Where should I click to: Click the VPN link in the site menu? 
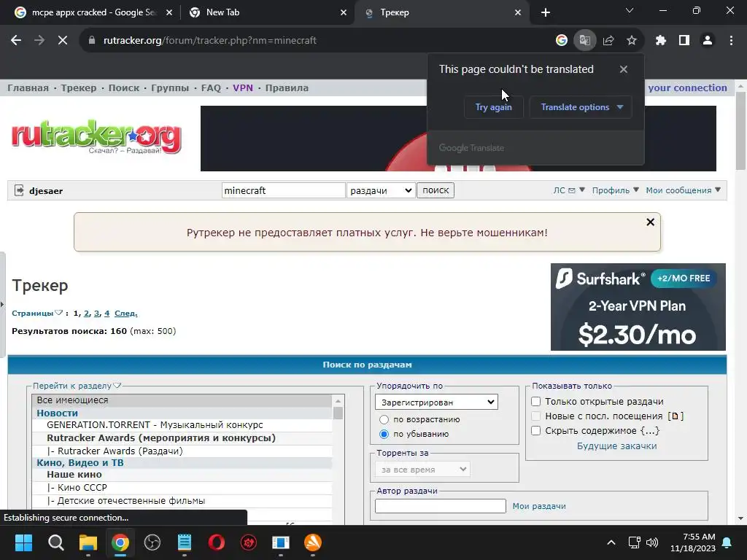(x=243, y=87)
